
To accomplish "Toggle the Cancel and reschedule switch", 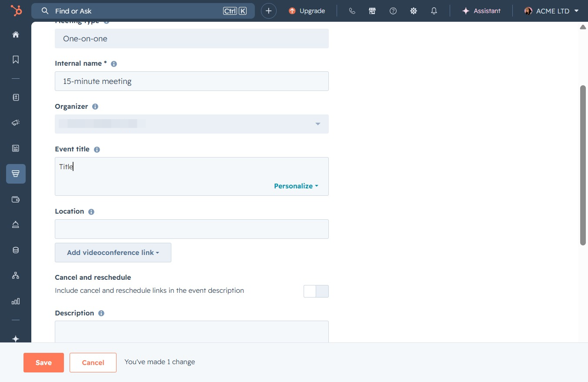I will [316, 291].
